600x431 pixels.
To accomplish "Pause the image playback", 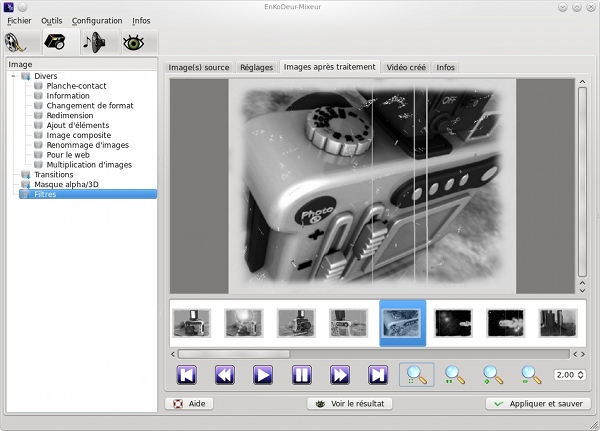I will pyautogui.click(x=302, y=375).
